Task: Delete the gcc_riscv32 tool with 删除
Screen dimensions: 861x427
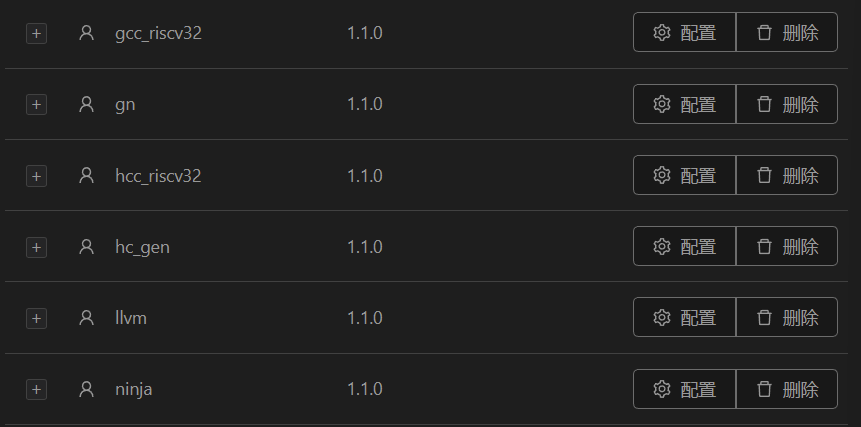Action: click(787, 32)
